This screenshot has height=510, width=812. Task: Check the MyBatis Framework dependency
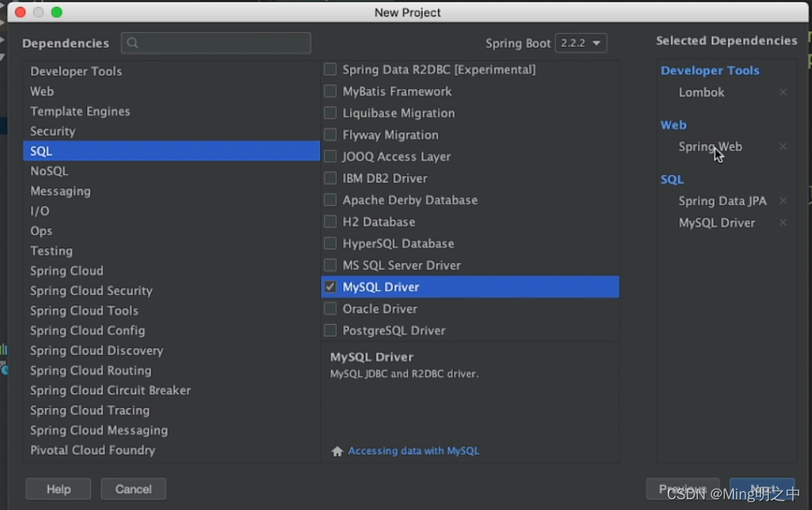point(330,91)
